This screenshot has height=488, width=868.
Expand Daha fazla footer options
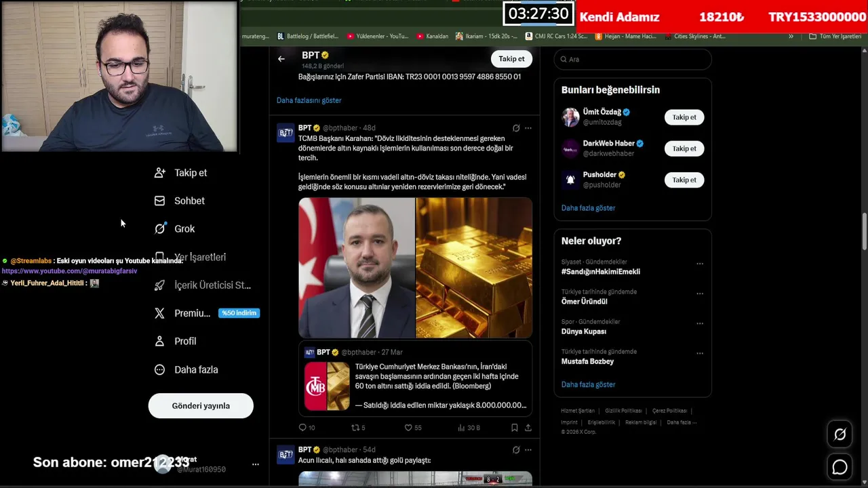682,422
